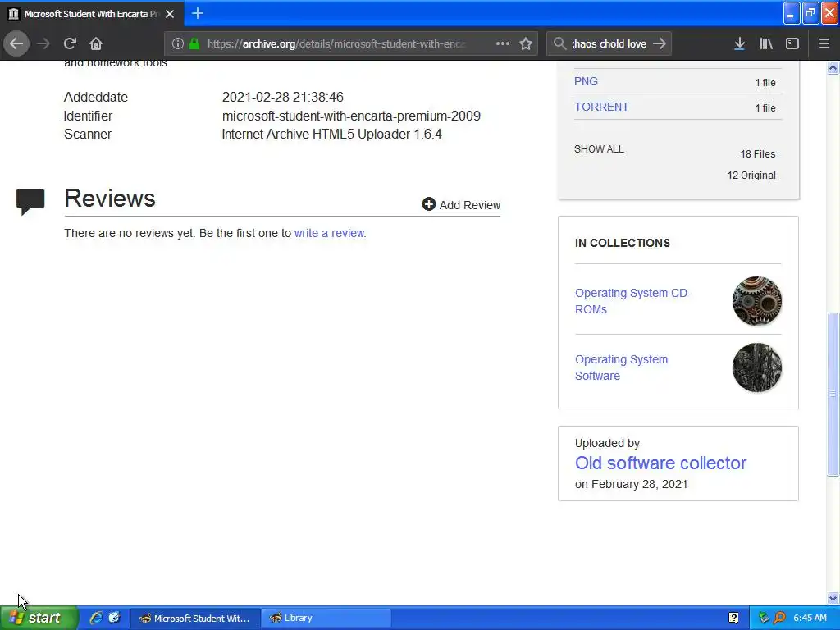Click the scrollbar up arrow
This screenshot has width=840, height=630.
tap(833, 68)
